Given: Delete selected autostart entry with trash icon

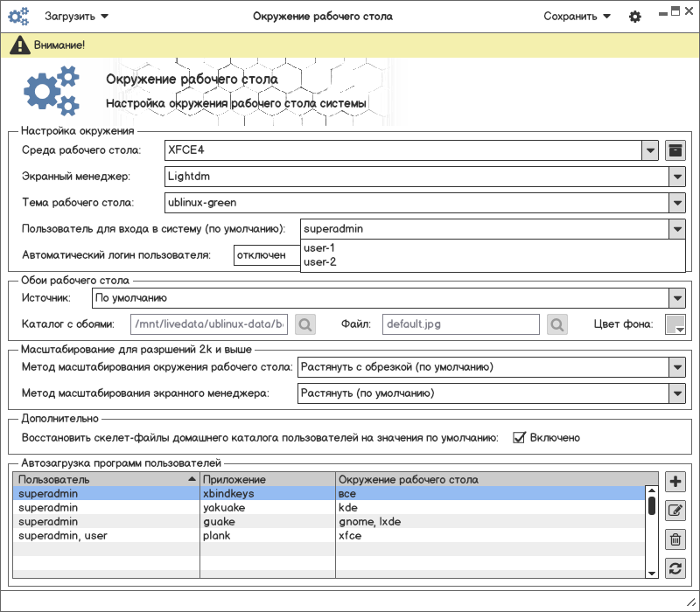Looking at the screenshot, I should click(x=675, y=539).
